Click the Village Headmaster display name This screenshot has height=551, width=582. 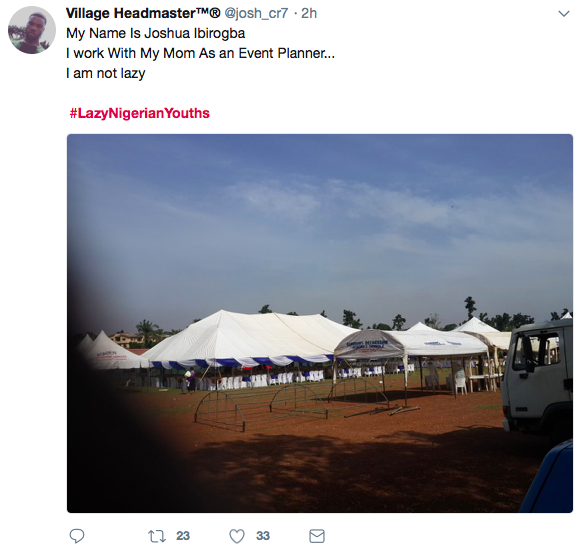tap(143, 13)
